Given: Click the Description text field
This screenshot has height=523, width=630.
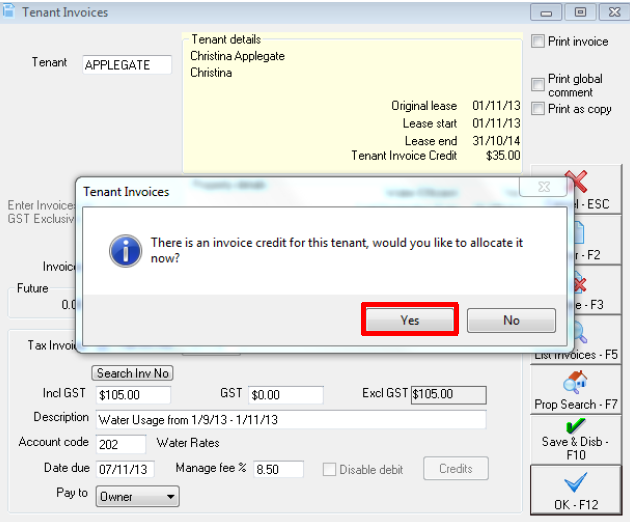Looking at the screenshot, I should click(x=291, y=420).
